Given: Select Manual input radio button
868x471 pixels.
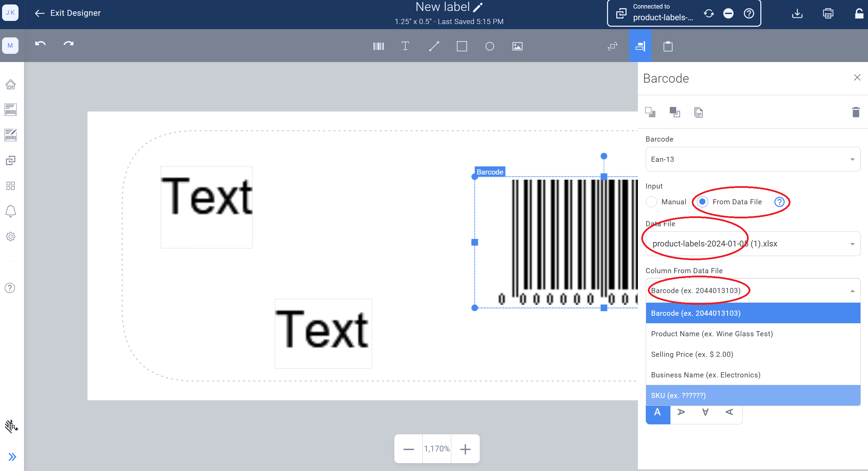Looking at the screenshot, I should pyautogui.click(x=652, y=202).
